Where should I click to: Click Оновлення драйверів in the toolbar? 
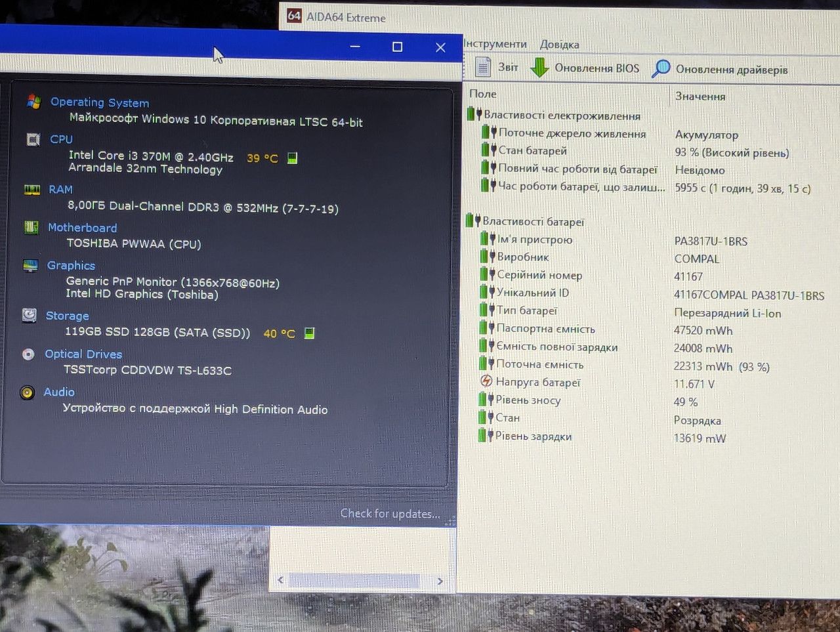tap(720, 69)
